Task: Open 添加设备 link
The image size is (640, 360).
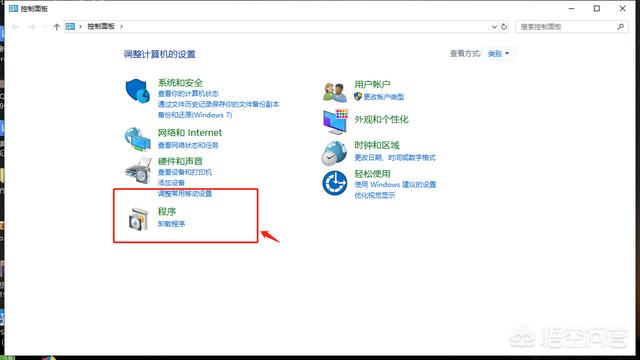Action: coord(171,182)
